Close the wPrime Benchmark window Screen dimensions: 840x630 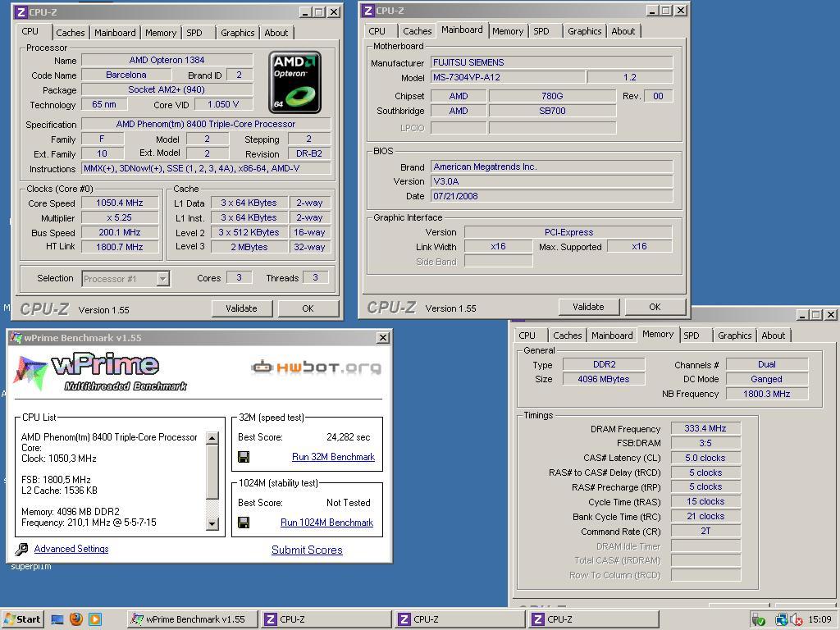point(383,337)
